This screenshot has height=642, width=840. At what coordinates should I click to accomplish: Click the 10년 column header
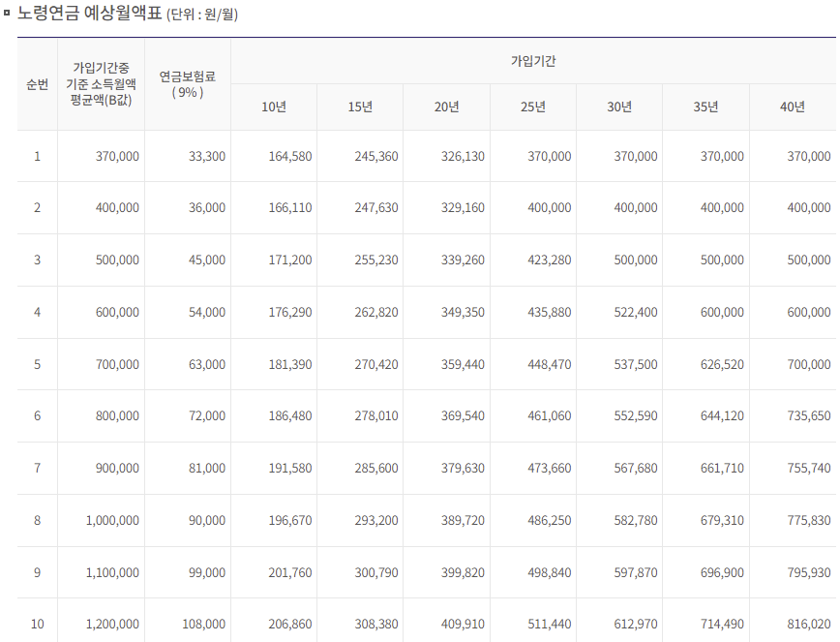274,107
